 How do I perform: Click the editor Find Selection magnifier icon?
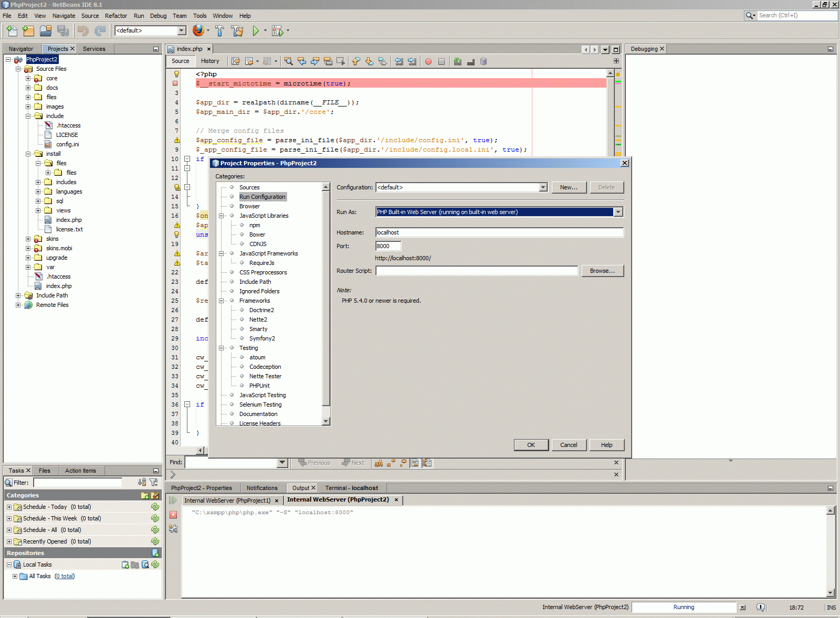(289, 61)
